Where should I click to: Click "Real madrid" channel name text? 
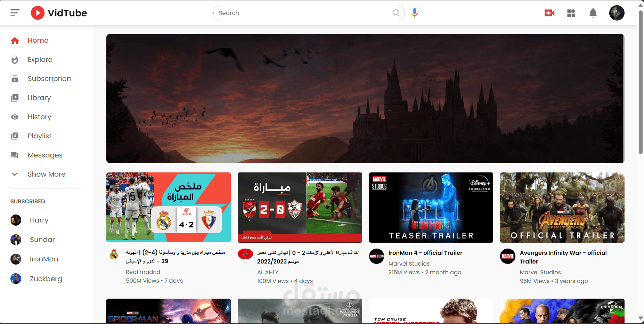click(143, 272)
